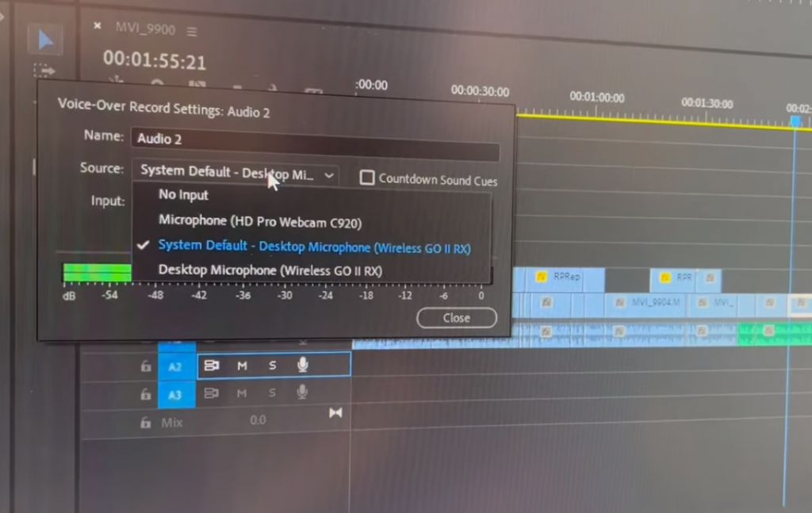The width and height of the screenshot is (812, 513).
Task: Toggle sync lock on track A2
Action: point(212,366)
